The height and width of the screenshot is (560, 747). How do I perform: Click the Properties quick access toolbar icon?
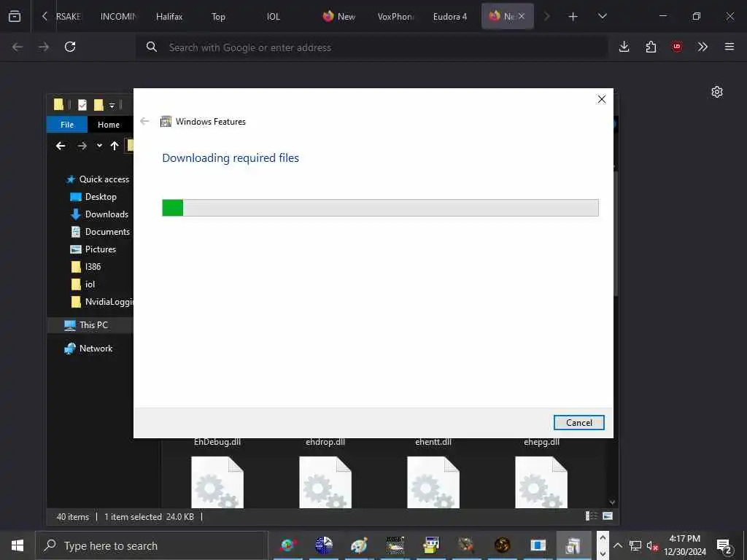[x=82, y=105]
